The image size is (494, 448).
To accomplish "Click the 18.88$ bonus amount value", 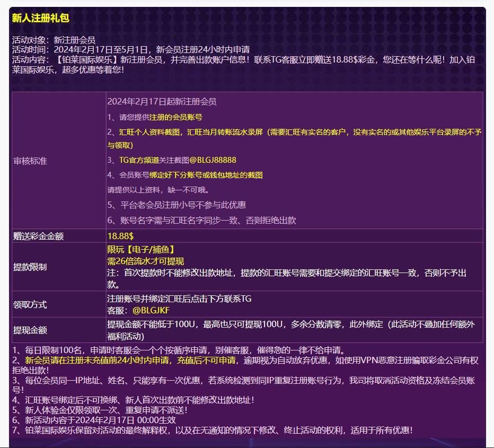I will click(x=120, y=236).
